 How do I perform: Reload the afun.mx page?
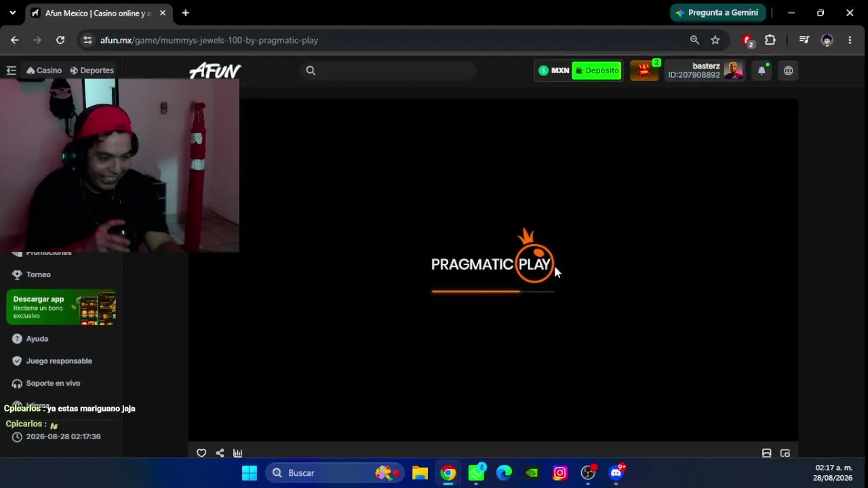[x=60, y=40]
